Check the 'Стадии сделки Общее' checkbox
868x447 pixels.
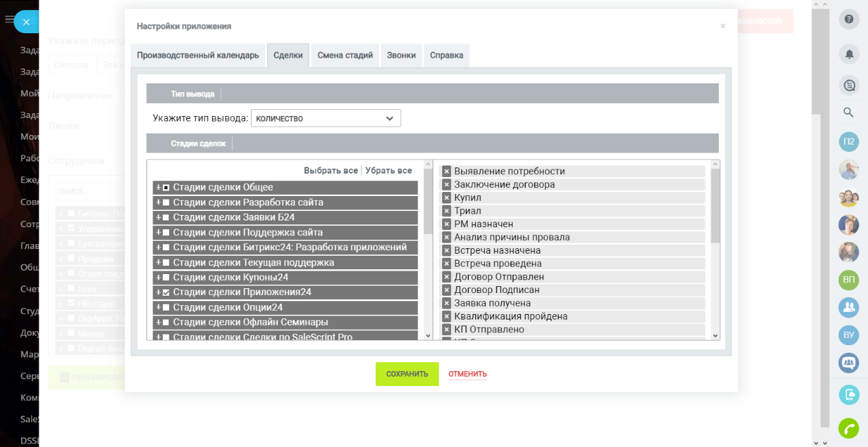click(166, 188)
